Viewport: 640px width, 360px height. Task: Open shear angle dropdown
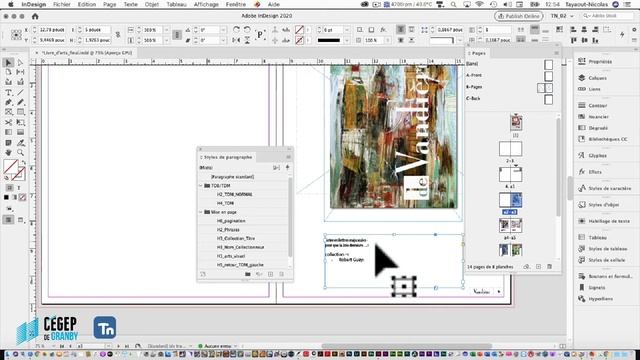click(223, 40)
